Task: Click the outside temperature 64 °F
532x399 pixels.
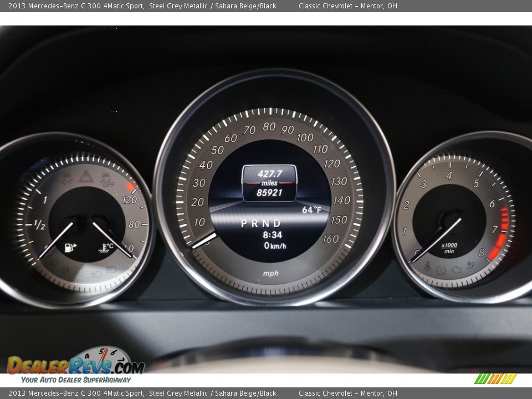Action: click(311, 210)
